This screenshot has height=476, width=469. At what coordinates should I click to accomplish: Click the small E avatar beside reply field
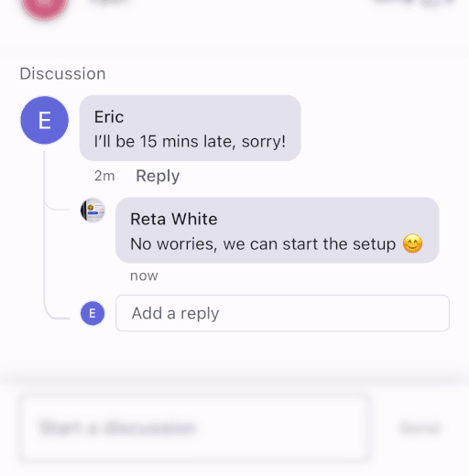coord(93,313)
